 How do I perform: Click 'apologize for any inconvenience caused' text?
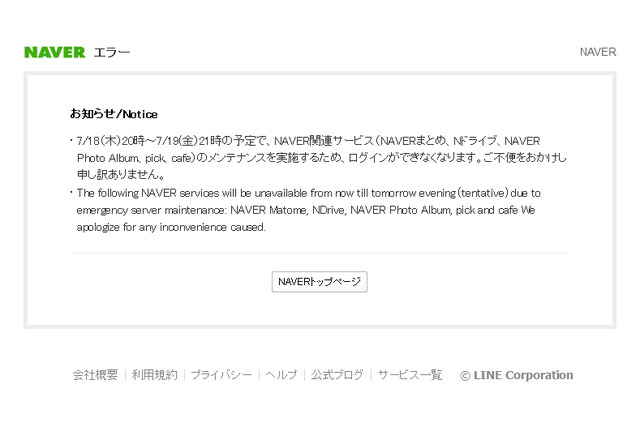click(171, 227)
